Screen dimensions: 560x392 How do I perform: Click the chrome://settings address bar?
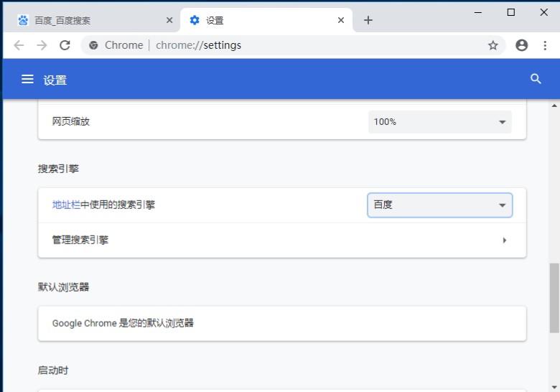point(293,45)
